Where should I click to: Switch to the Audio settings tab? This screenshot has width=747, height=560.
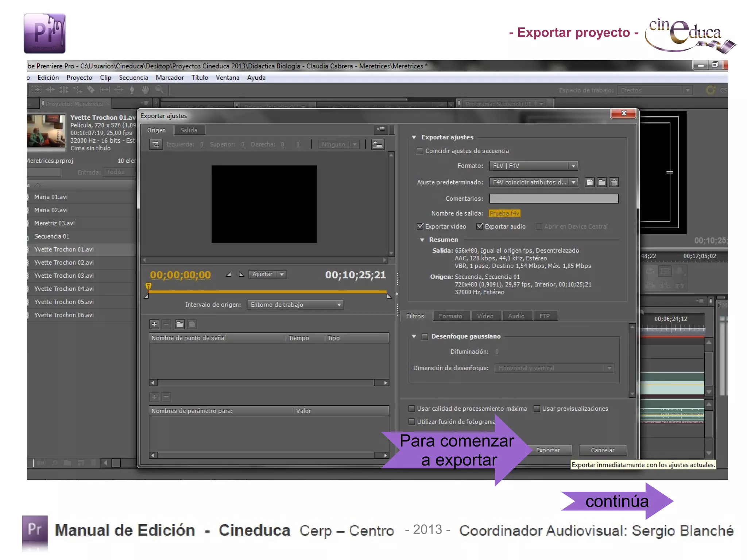(516, 316)
